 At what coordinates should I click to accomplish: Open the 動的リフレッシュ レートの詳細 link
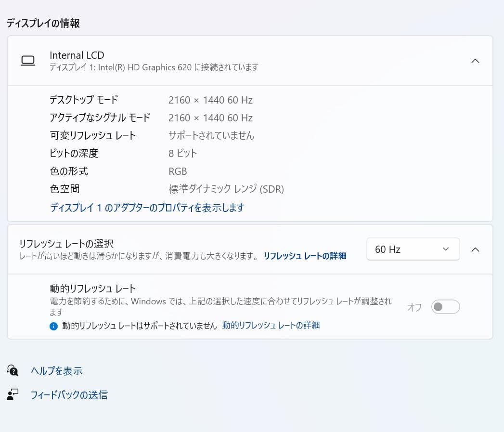click(x=271, y=326)
